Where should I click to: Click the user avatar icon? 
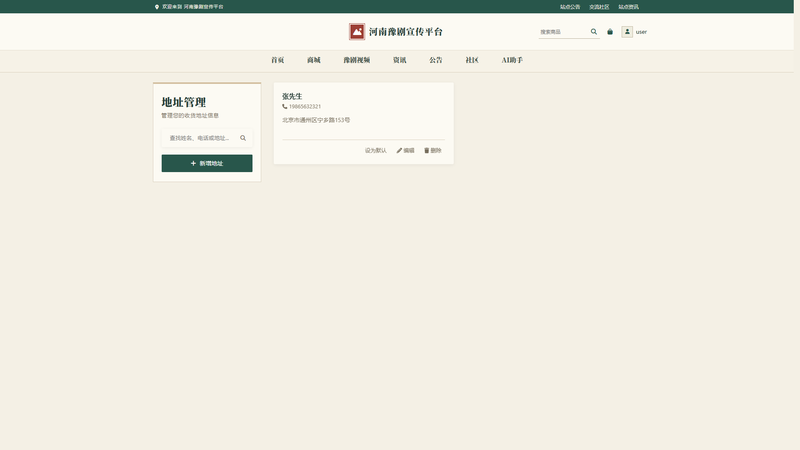[x=627, y=32]
